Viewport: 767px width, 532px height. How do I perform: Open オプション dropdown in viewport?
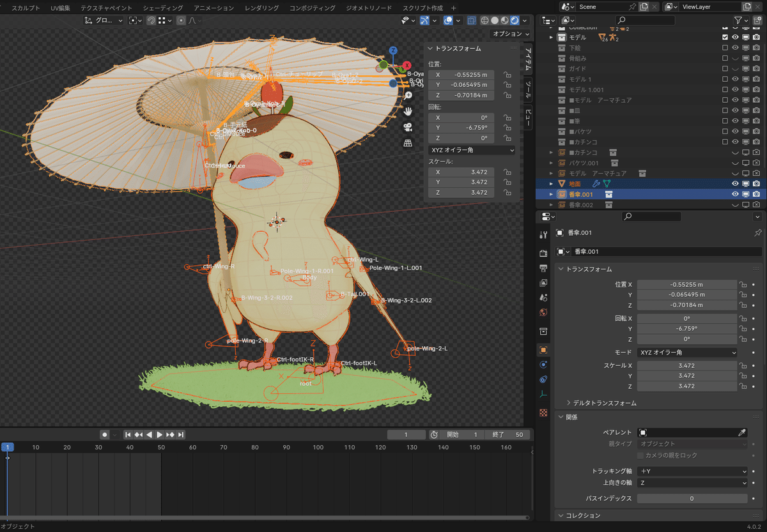pos(511,34)
